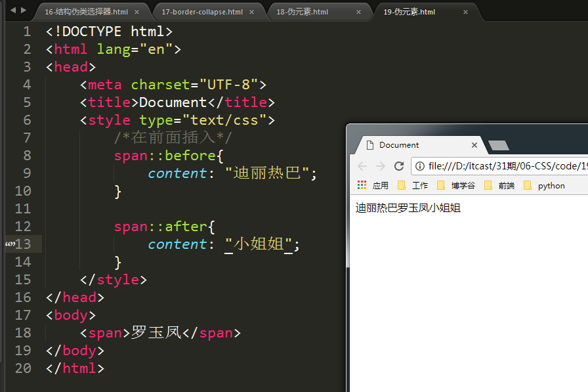Click the comment 在前面插入 in code

coord(173,138)
